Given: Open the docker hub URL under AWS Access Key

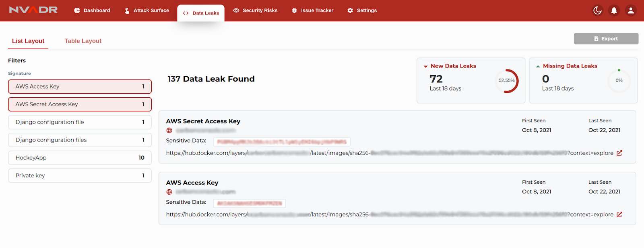Looking at the screenshot, I should pos(390,215).
